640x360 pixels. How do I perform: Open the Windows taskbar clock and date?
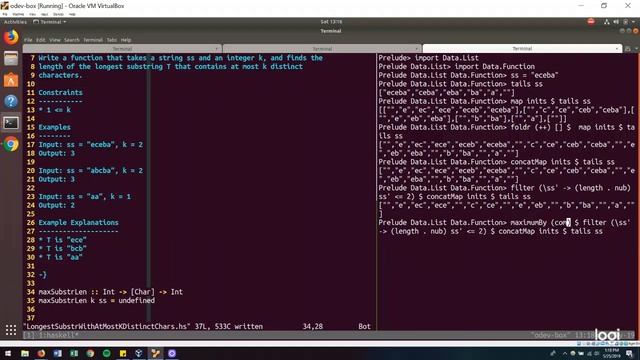pyautogui.click(x=611, y=353)
